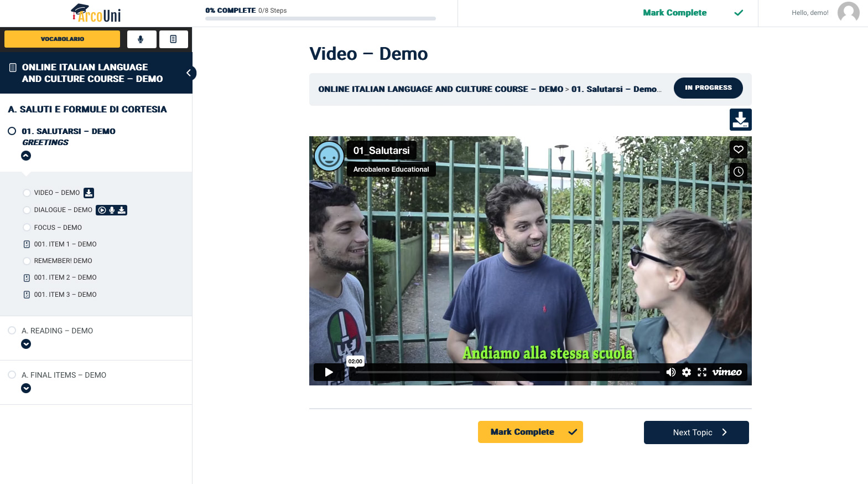Click the Hello, demo! greeting
This screenshot has width=868, height=484.
coord(810,13)
